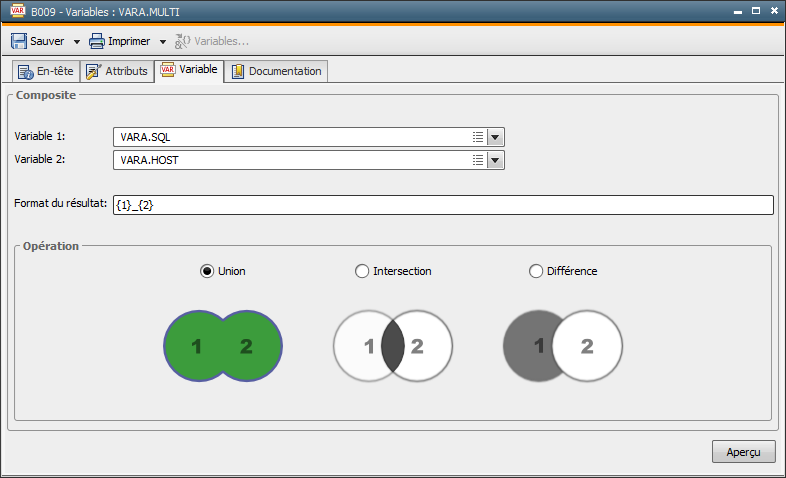Expand the Variable 2 dropdown arrow

click(x=495, y=160)
